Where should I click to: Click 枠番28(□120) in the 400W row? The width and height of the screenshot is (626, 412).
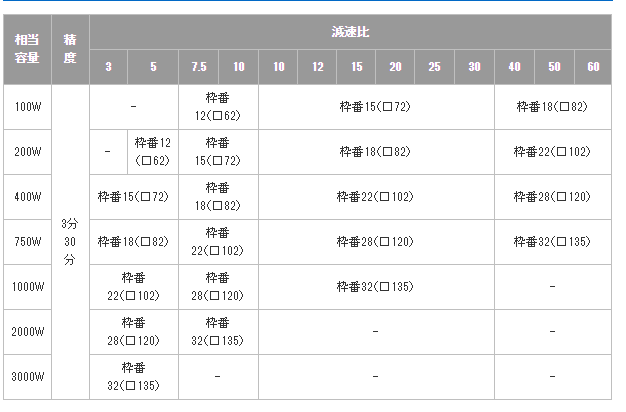pos(553,197)
